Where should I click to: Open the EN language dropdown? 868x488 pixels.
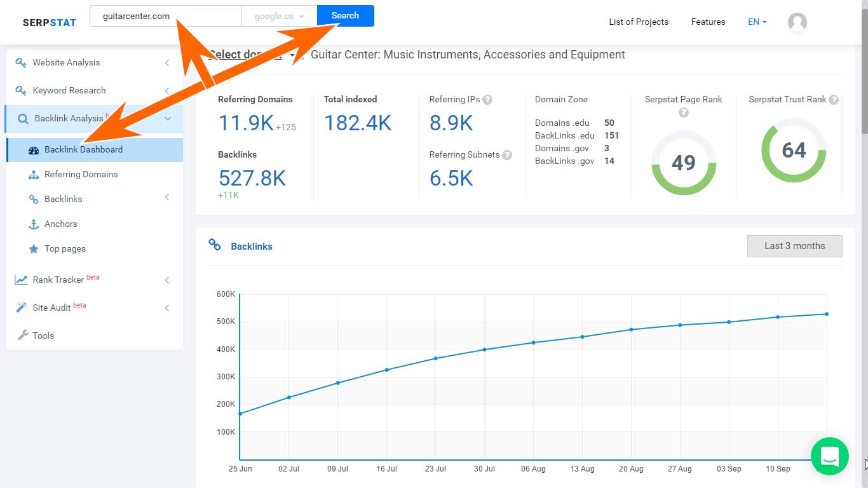pyautogui.click(x=757, y=22)
